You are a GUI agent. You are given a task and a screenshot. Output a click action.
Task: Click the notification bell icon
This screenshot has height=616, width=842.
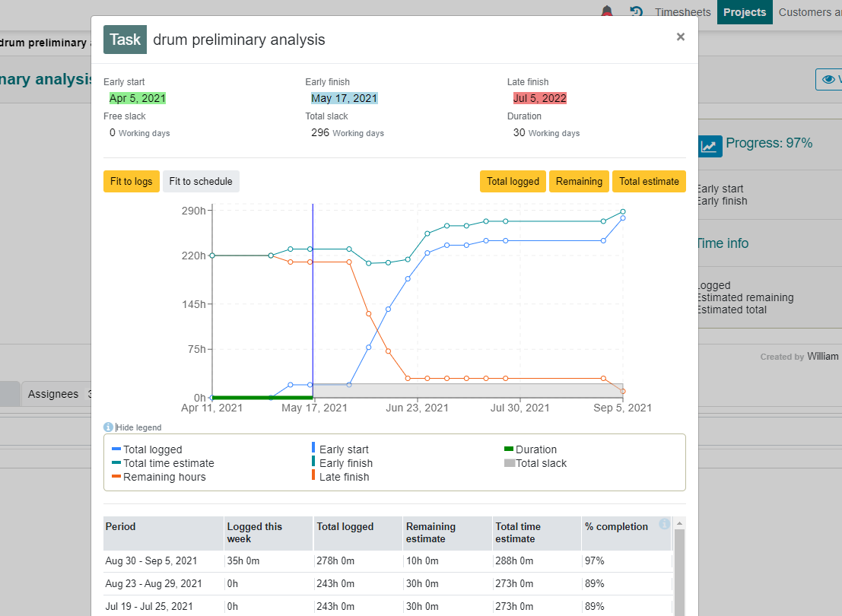click(x=607, y=11)
